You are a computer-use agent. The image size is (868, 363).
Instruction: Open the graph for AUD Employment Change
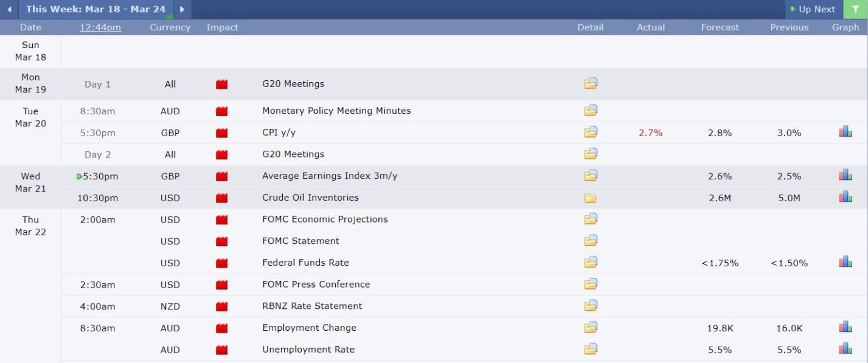click(x=845, y=328)
